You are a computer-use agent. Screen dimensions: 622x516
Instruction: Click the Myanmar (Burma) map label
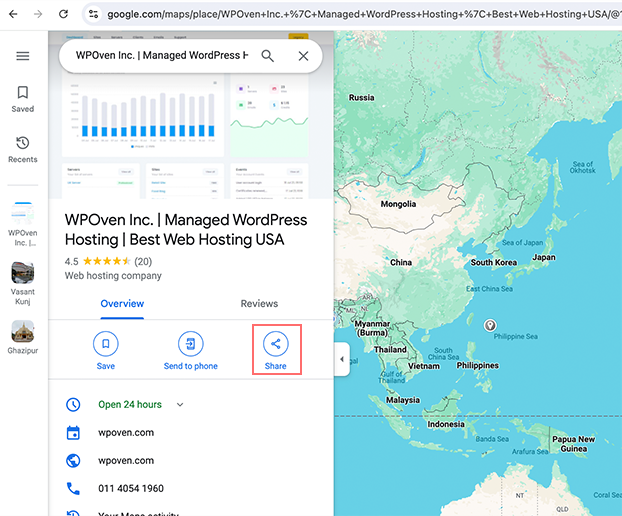pos(372,328)
